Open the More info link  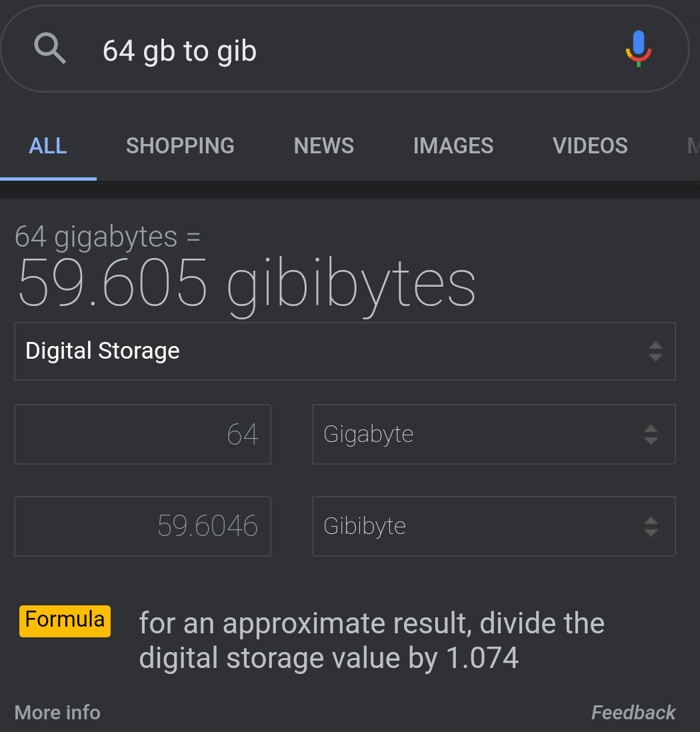coord(57,713)
